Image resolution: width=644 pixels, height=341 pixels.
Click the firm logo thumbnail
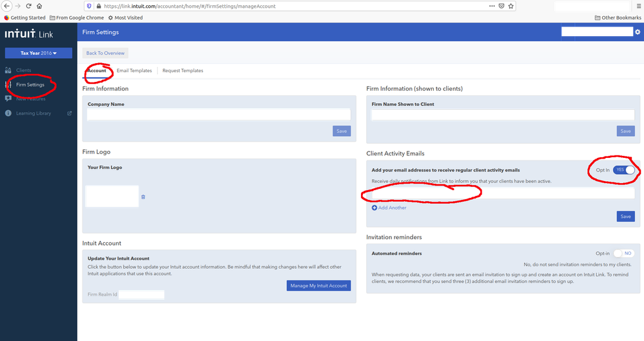click(112, 196)
